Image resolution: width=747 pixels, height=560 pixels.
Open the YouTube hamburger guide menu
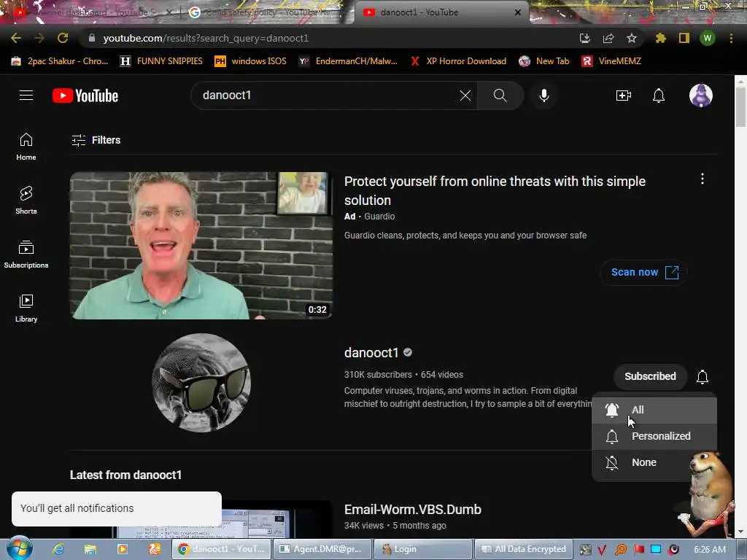coord(26,96)
